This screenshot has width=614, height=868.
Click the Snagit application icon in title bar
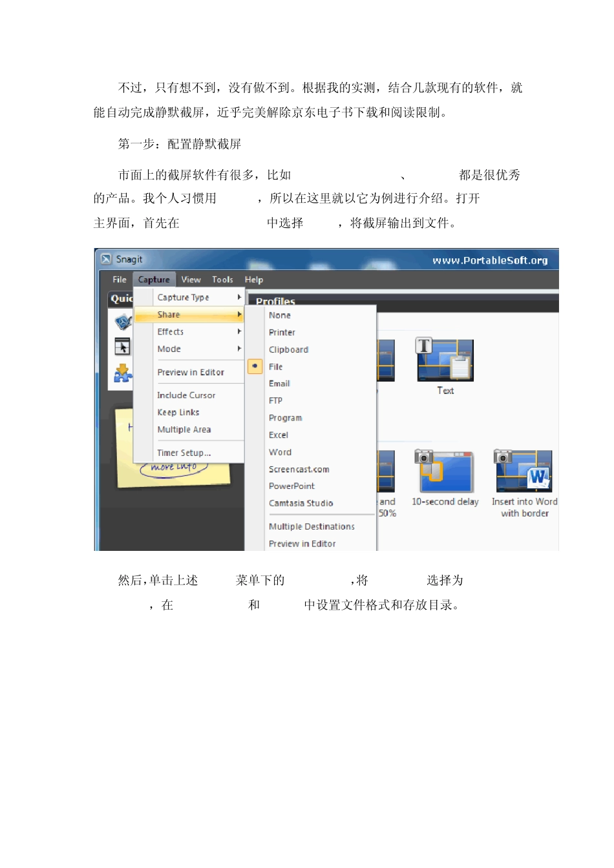coord(106,259)
